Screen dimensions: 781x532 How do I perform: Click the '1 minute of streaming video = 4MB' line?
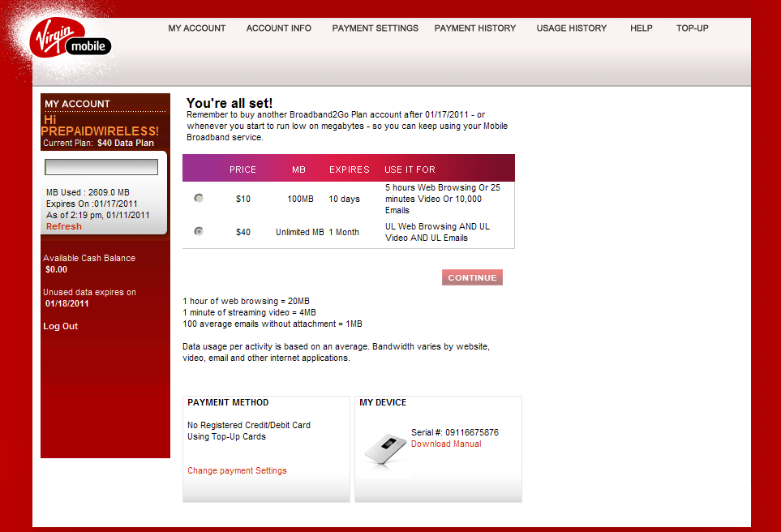click(249, 312)
